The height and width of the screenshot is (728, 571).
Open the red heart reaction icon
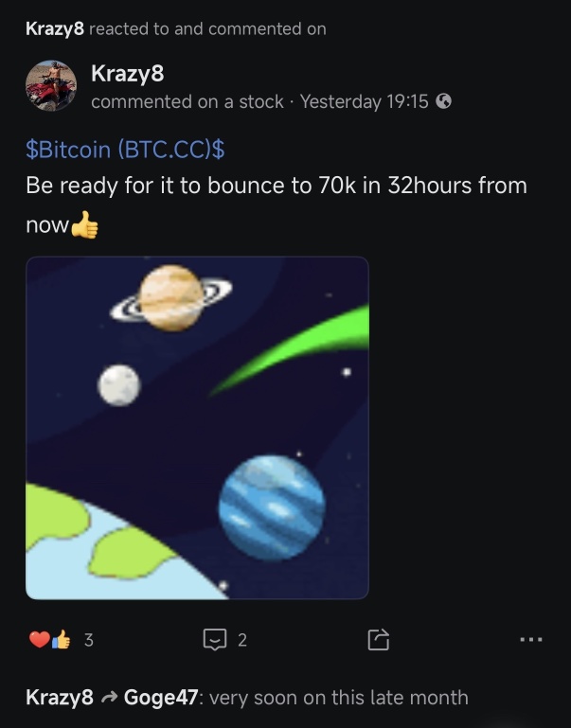coord(39,639)
